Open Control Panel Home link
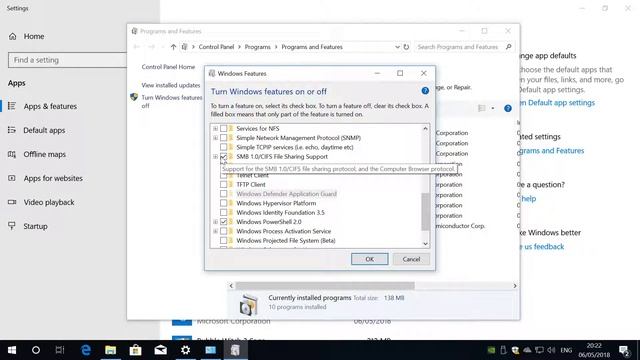 tap(168, 67)
